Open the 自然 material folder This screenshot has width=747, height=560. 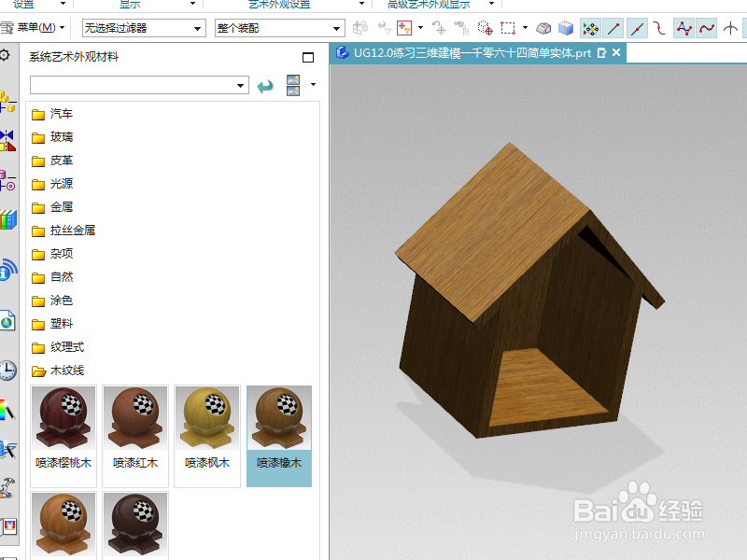pyautogui.click(x=52, y=277)
